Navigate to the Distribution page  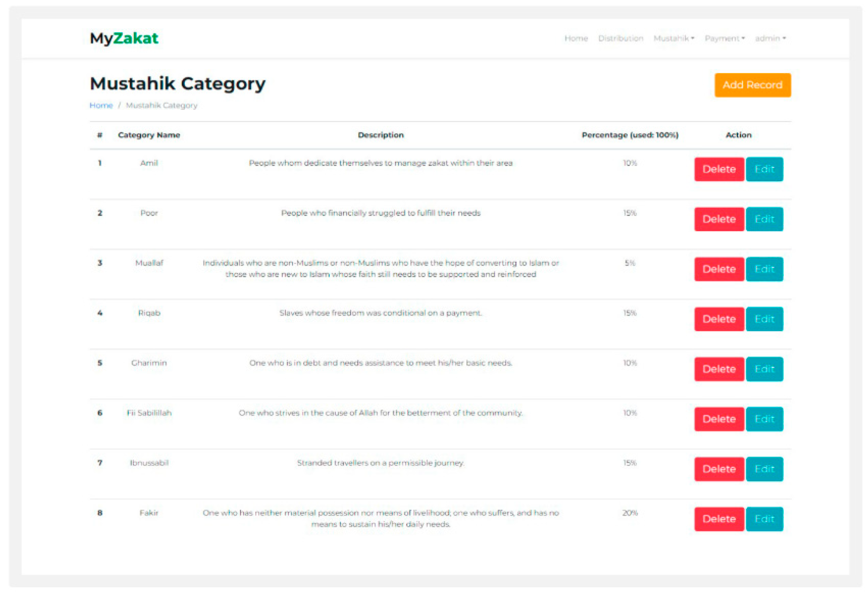pos(621,38)
